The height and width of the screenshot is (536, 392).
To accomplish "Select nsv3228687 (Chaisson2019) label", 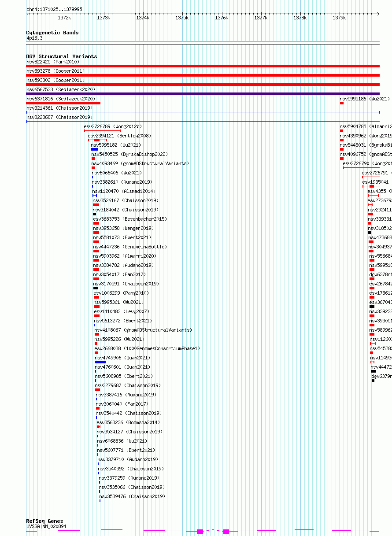I will tap(59, 117).
